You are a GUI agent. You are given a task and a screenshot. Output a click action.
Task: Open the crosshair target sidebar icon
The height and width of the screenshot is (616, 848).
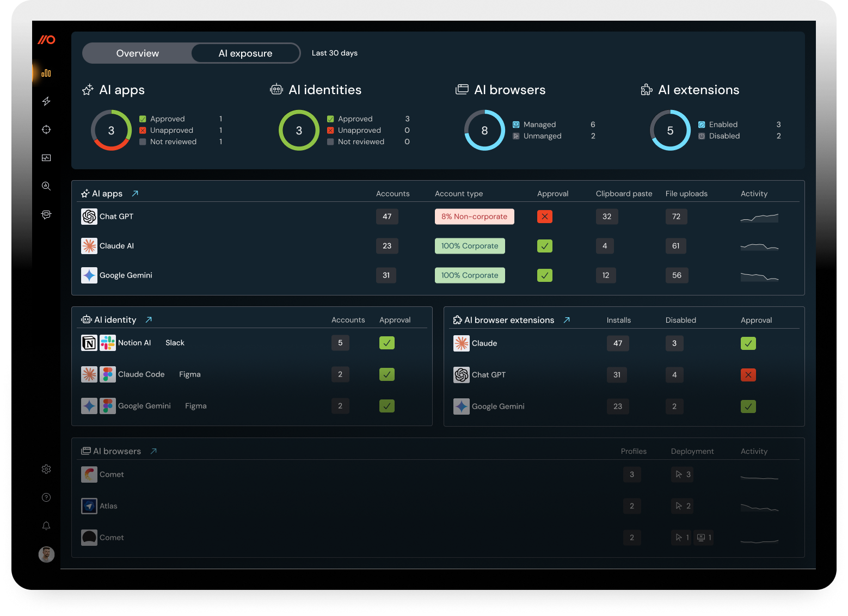[46, 130]
